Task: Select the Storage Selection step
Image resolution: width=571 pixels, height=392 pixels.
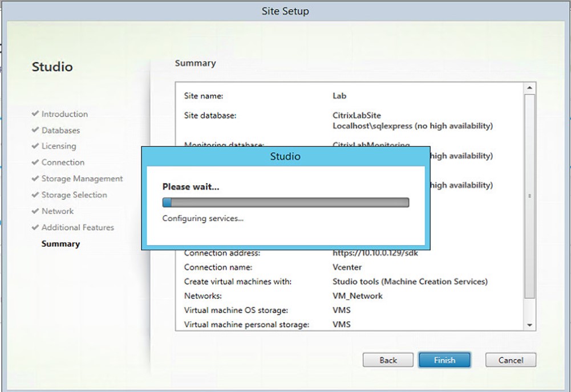Action: click(74, 195)
